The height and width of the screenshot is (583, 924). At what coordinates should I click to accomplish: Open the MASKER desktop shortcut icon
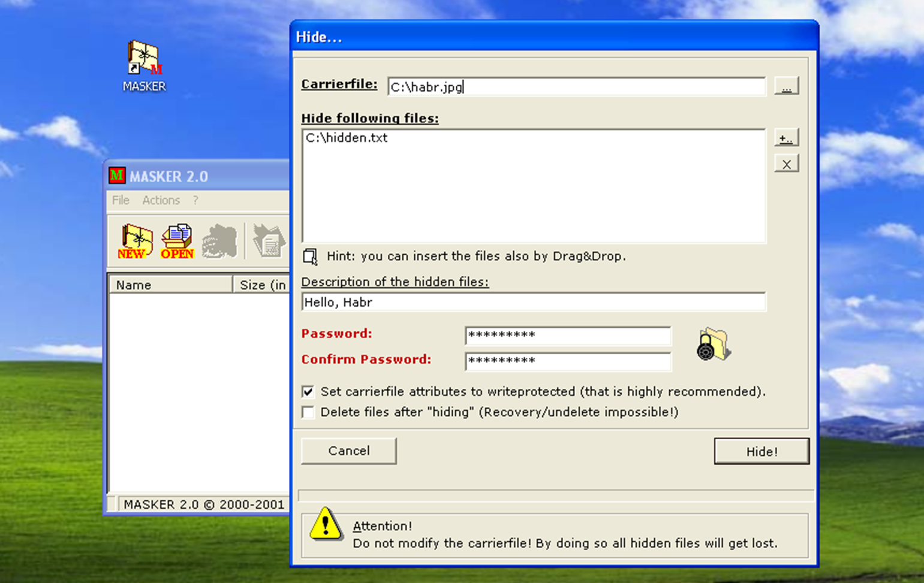[144, 66]
